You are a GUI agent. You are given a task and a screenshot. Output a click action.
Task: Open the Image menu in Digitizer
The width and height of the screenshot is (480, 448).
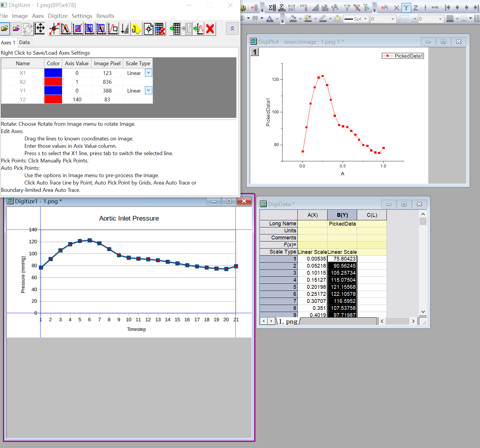tap(20, 16)
